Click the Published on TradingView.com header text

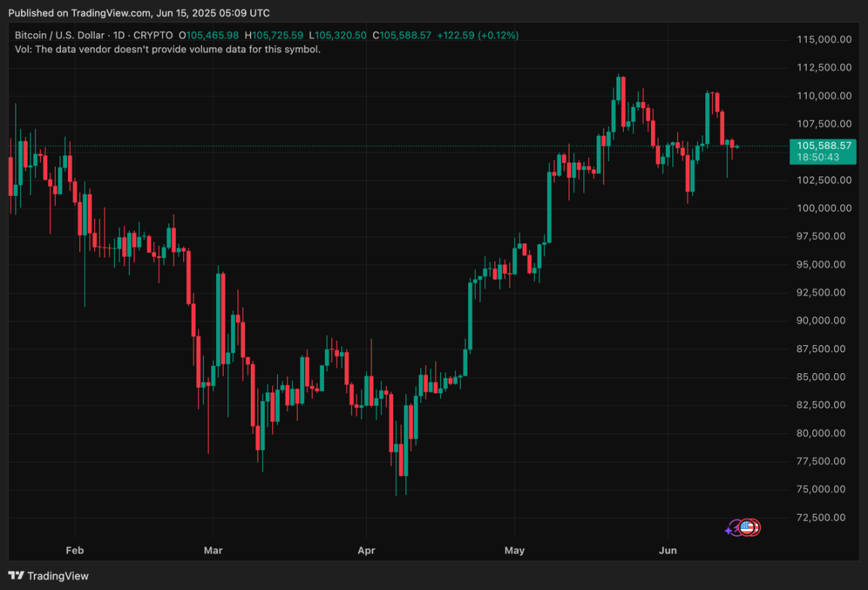coord(139,13)
